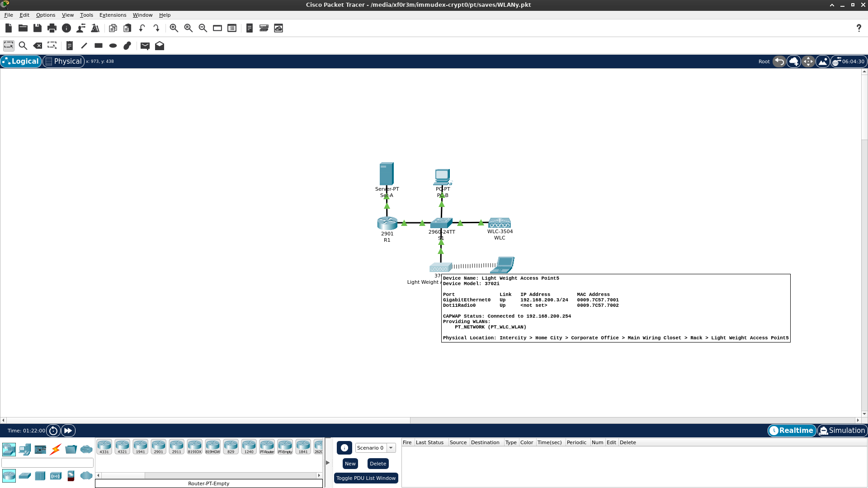Viewport: 868px width, 488px height.
Task: Click the WLC-3504 controller device
Action: click(x=500, y=223)
